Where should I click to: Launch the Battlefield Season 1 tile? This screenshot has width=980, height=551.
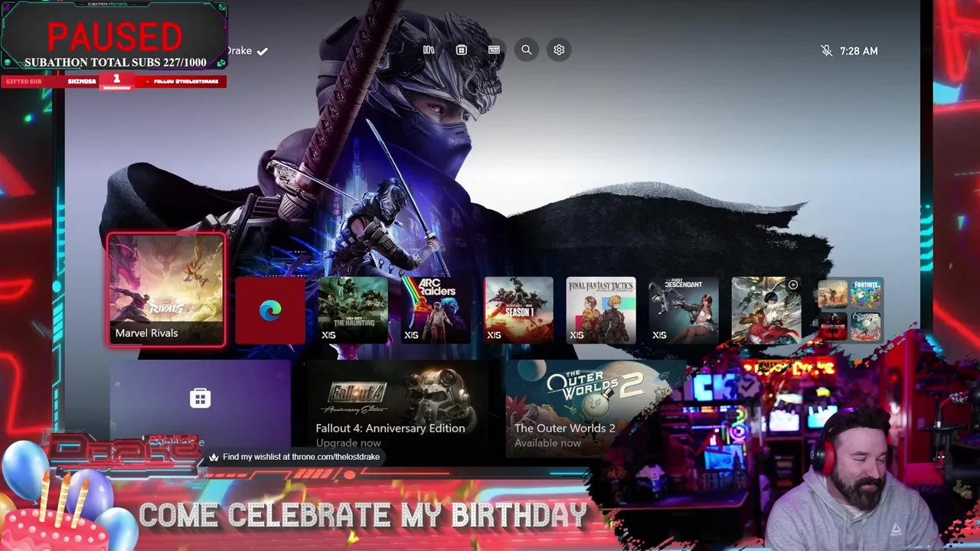[x=518, y=310]
